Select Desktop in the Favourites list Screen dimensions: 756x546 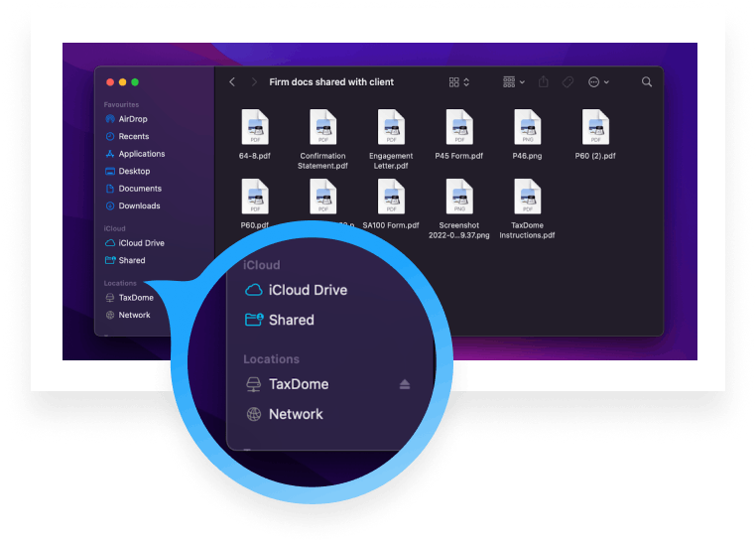pos(134,171)
